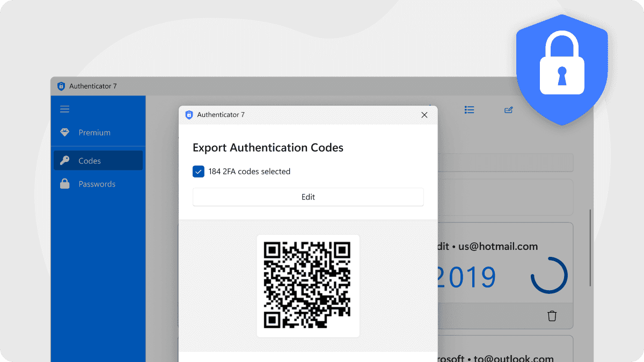Image resolution: width=644 pixels, height=362 pixels.
Task: Close the Export Authentication Codes dialog
Action: [x=425, y=115]
